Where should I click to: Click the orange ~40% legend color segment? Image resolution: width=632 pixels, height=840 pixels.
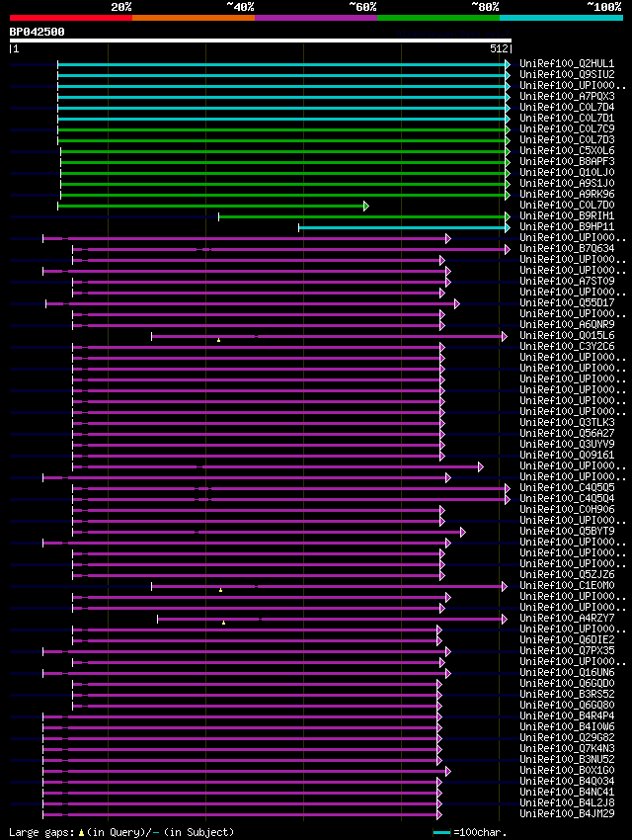coord(194,18)
